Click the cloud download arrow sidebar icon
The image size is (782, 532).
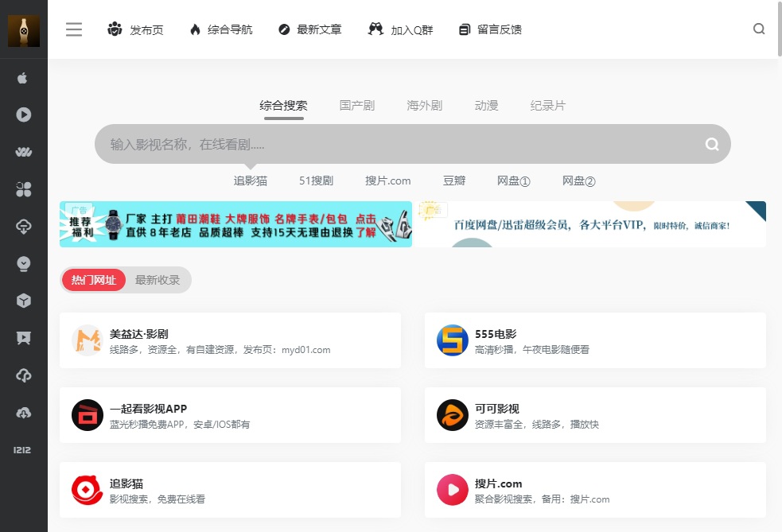pyautogui.click(x=23, y=227)
